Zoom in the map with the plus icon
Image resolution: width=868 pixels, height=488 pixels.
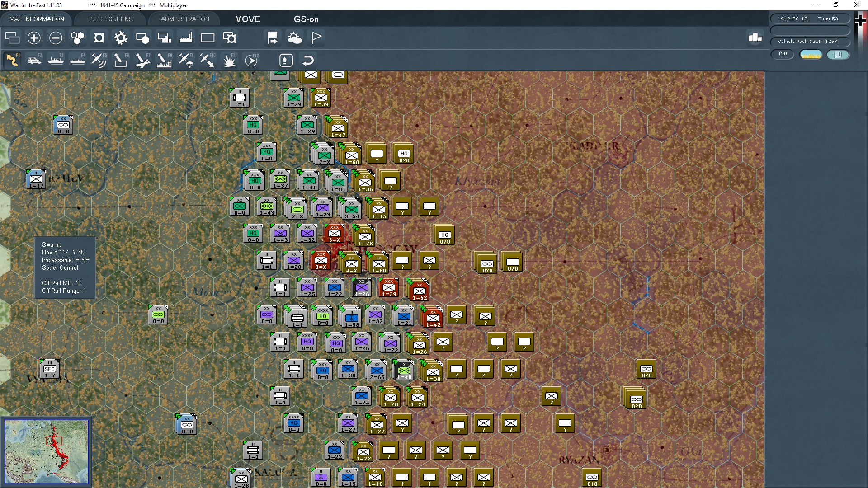[34, 38]
